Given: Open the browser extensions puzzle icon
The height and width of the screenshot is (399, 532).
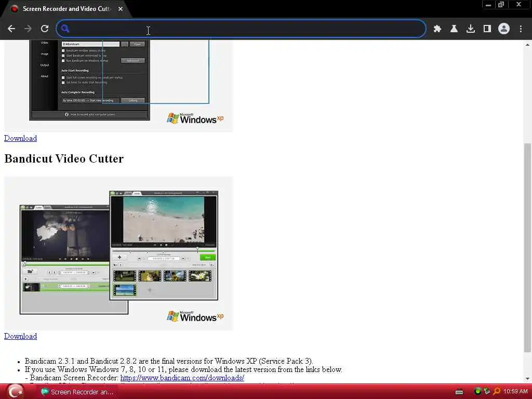Looking at the screenshot, I should point(437,29).
